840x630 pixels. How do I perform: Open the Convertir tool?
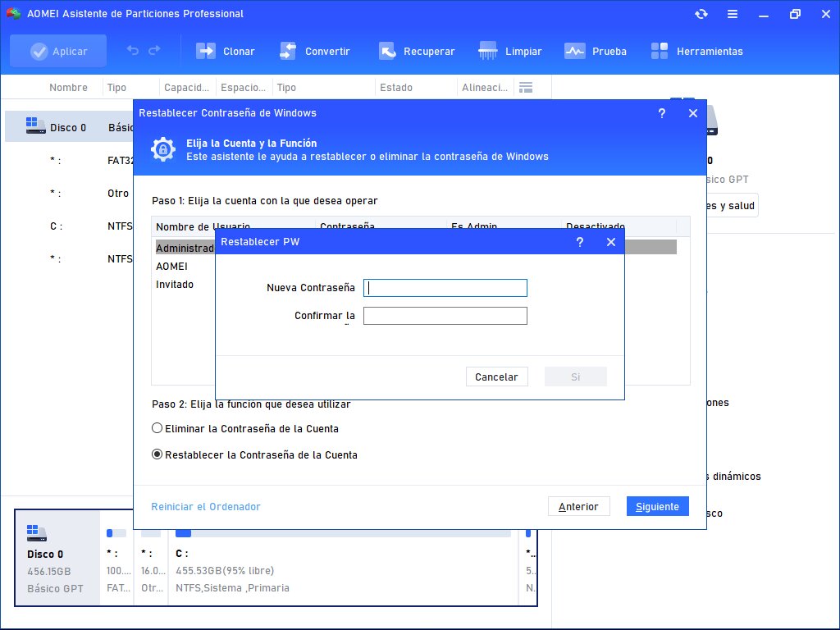tap(315, 52)
